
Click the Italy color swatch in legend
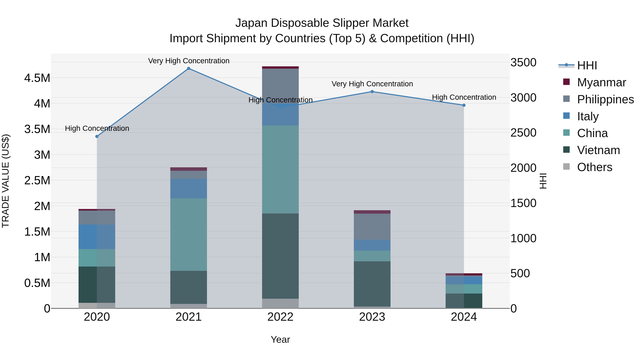[567, 116]
